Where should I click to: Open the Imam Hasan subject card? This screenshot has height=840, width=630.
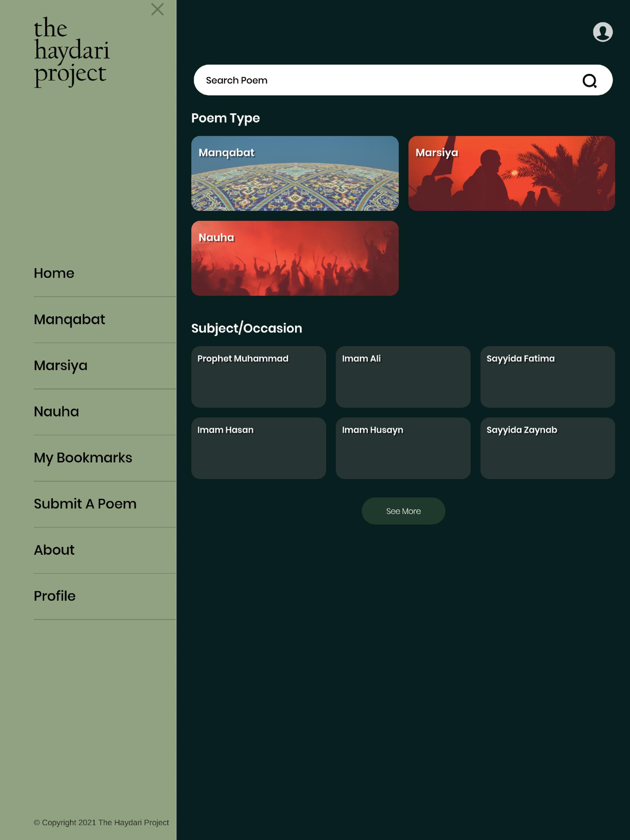pos(258,448)
